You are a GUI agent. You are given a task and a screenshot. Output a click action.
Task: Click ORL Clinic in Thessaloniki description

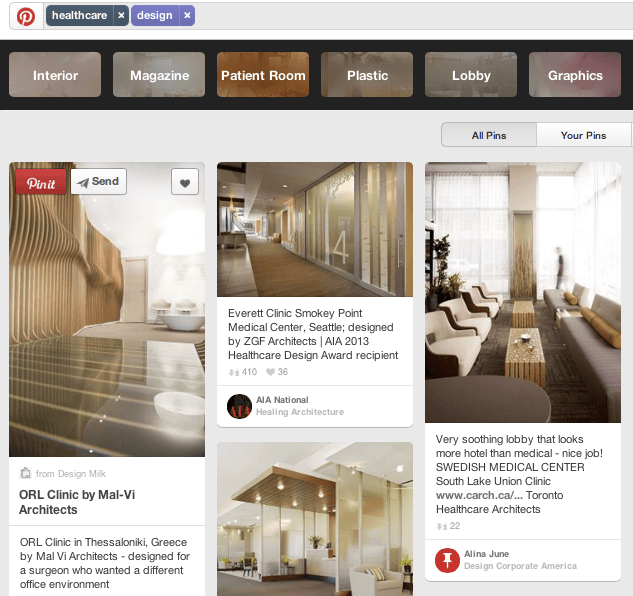[x=105, y=563]
